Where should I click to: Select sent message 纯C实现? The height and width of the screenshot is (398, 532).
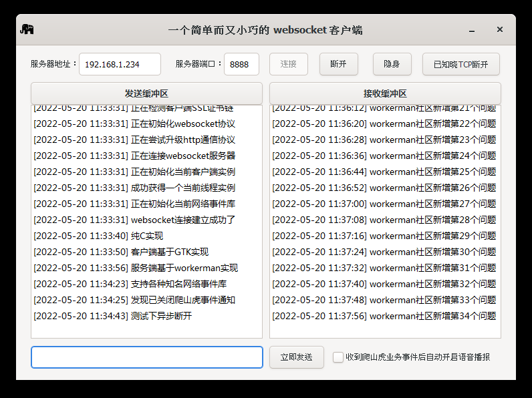(98, 236)
